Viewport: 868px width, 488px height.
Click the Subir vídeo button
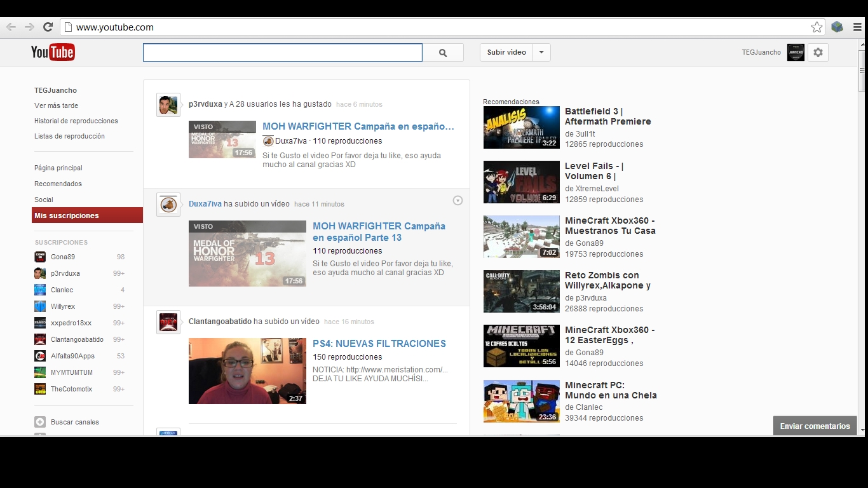point(506,53)
